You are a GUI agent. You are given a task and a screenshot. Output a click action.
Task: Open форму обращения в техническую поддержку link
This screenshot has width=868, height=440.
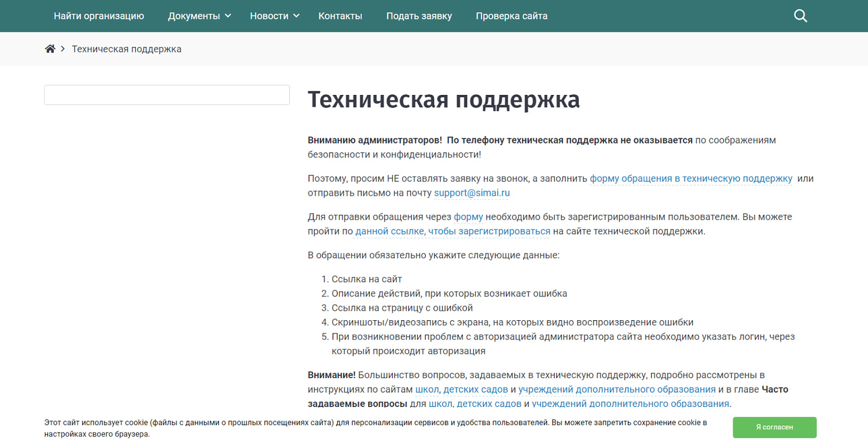(x=691, y=179)
